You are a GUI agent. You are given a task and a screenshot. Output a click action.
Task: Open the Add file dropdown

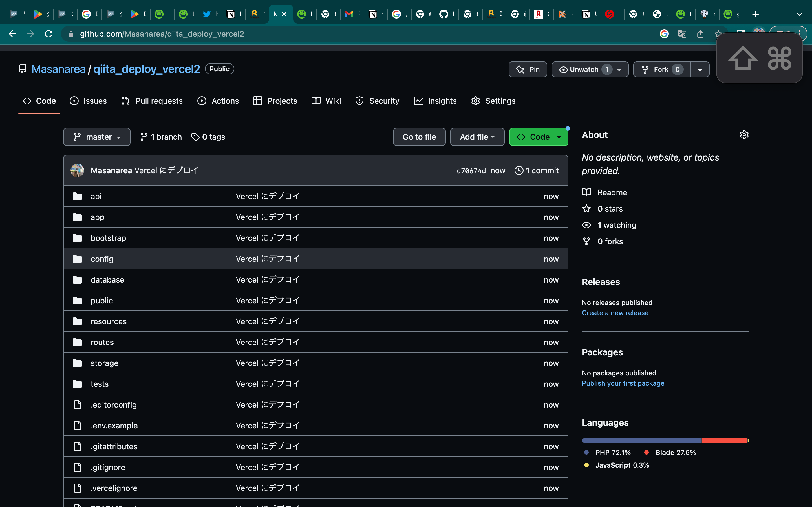coord(477,137)
